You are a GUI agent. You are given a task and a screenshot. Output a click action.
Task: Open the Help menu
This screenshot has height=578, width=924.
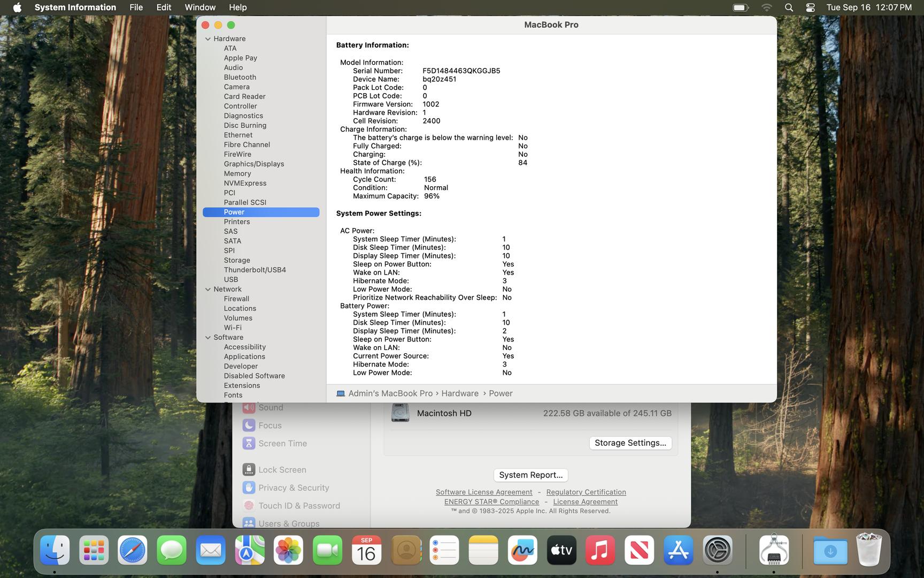(x=238, y=7)
